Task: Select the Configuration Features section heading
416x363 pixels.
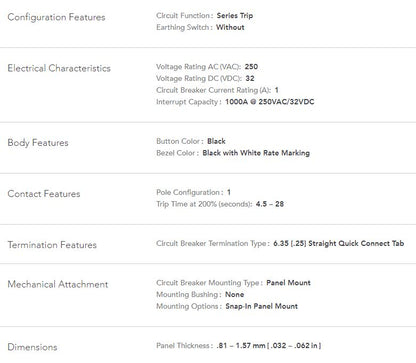Action: 56,17
